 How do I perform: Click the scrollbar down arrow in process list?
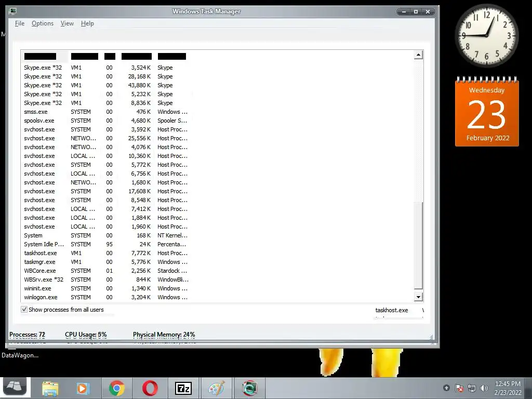418,297
